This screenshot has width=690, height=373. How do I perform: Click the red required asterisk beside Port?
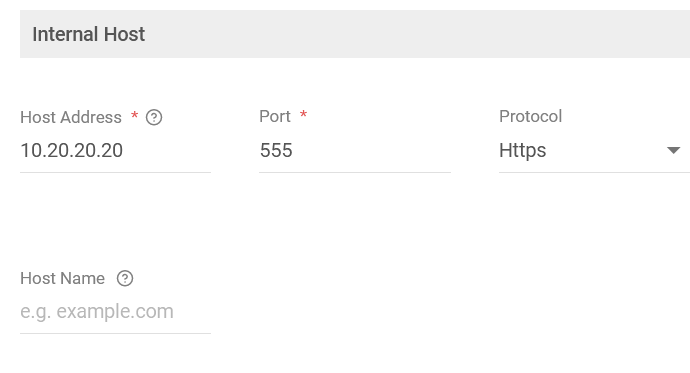[x=303, y=114]
